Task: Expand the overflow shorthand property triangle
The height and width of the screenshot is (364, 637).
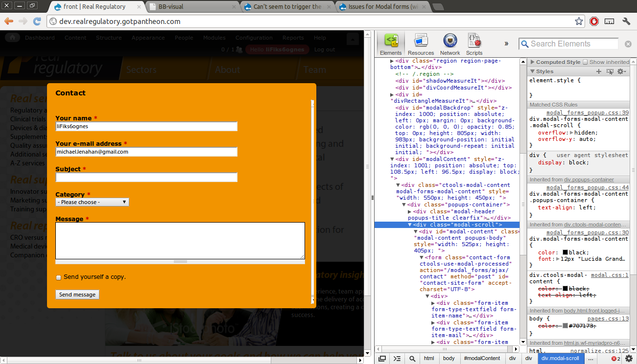Action: pos(572,133)
